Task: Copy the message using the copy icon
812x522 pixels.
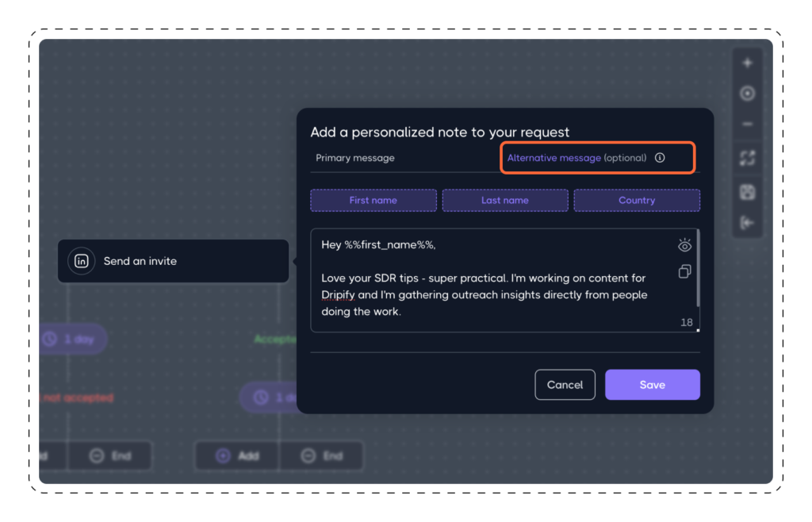Action: (x=684, y=272)
